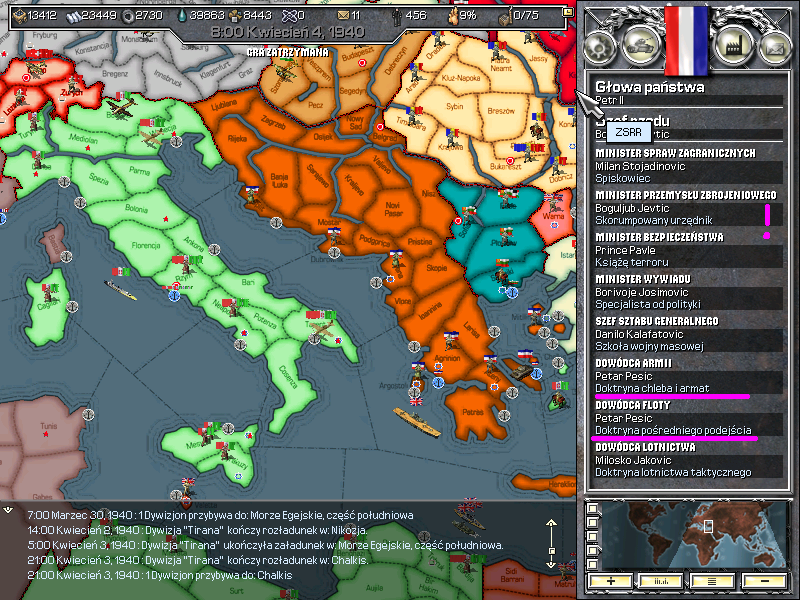
Task: Open the military tank panel button
Action: [x=641, y=46]
